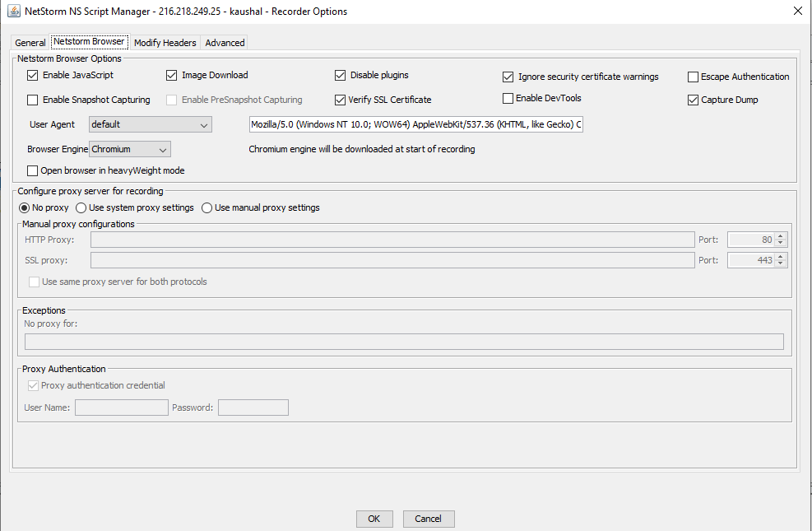Toggle the Enable JavaScript checkbox

[x=33, y=75]
